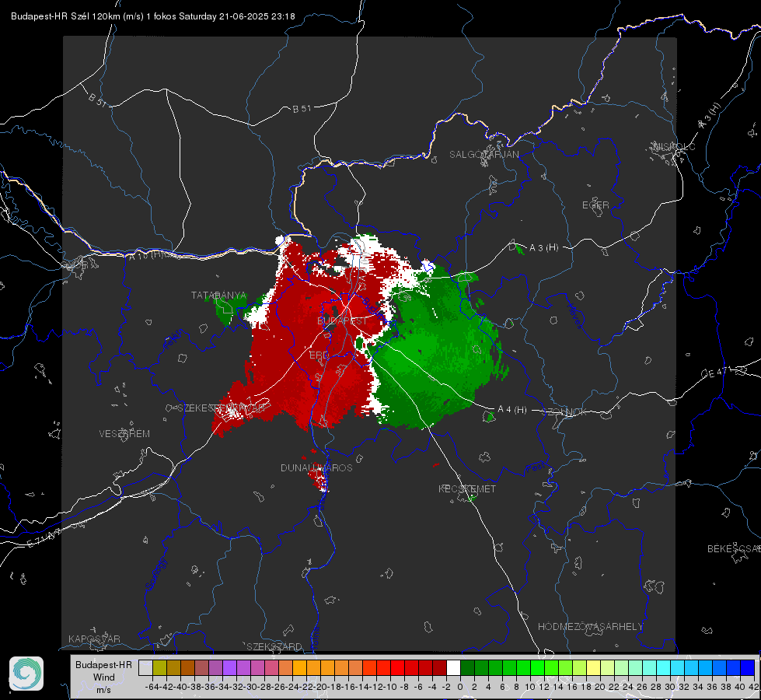Select the Somogy county label

coord(156,574)
